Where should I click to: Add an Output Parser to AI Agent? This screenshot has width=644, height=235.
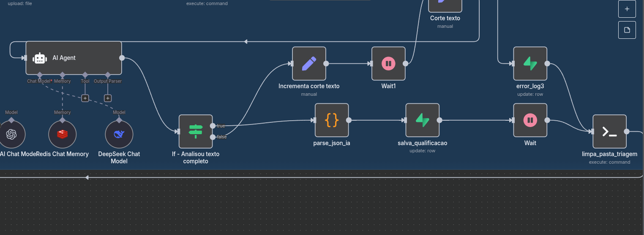point(108,98)
